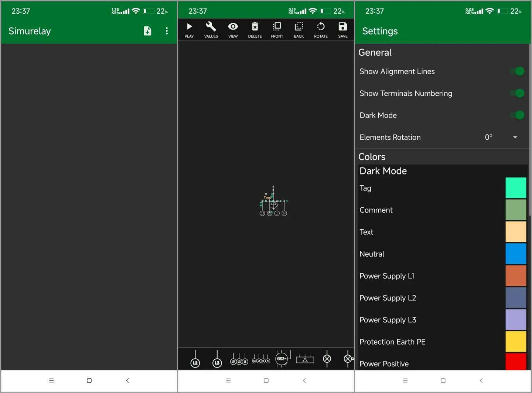
Task: Toggle Show Terminals Numbering switch
Action: (517, 93)
